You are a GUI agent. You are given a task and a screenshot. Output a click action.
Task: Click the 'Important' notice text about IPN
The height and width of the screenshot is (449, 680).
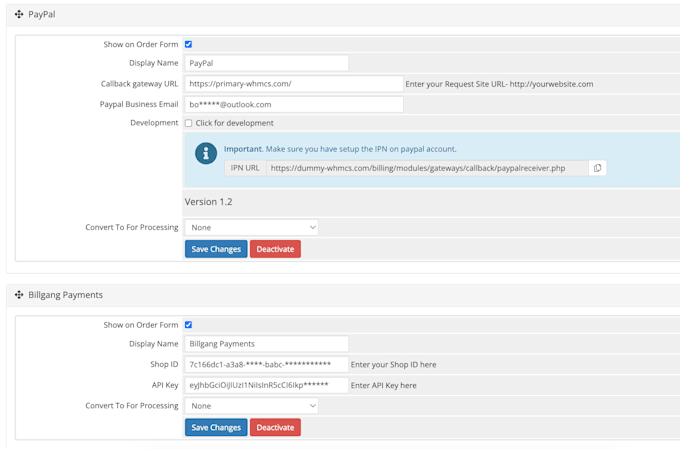(340, 149)
